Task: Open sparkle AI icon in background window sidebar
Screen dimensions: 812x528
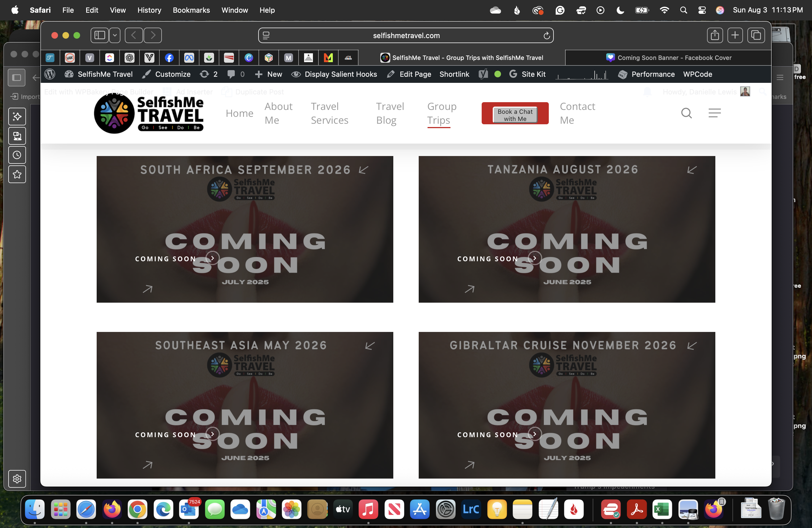Action: coord(17,117)
